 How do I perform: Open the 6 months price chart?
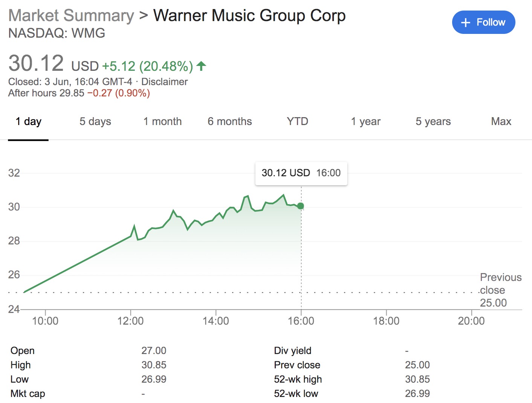[229, 121]
